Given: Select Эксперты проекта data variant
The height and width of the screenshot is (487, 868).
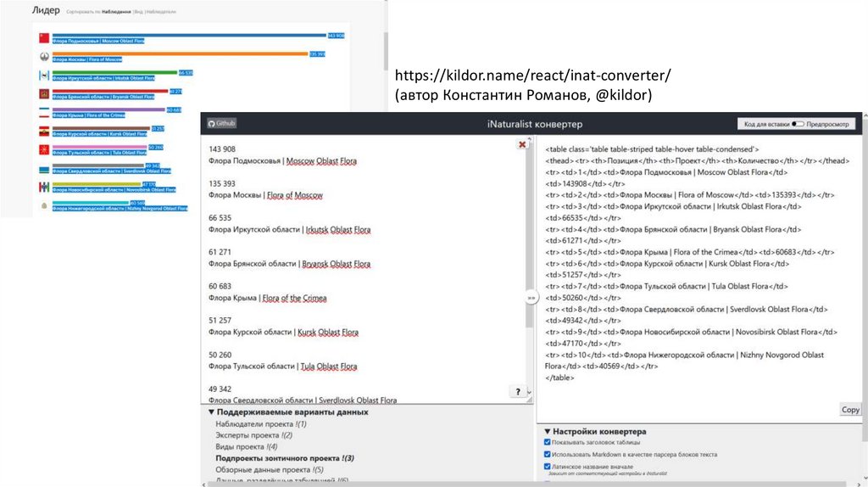Looking at the screenshot, I should click(254, 435).
